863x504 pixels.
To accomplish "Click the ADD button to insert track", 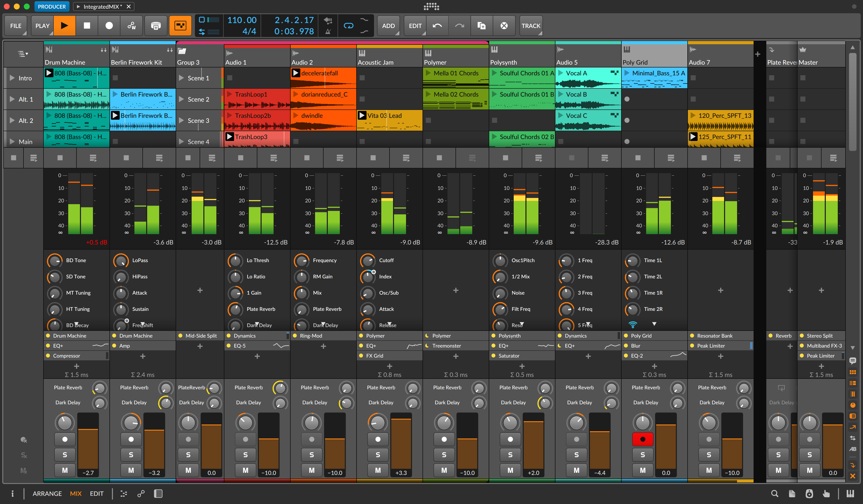I will click(388, 26).
